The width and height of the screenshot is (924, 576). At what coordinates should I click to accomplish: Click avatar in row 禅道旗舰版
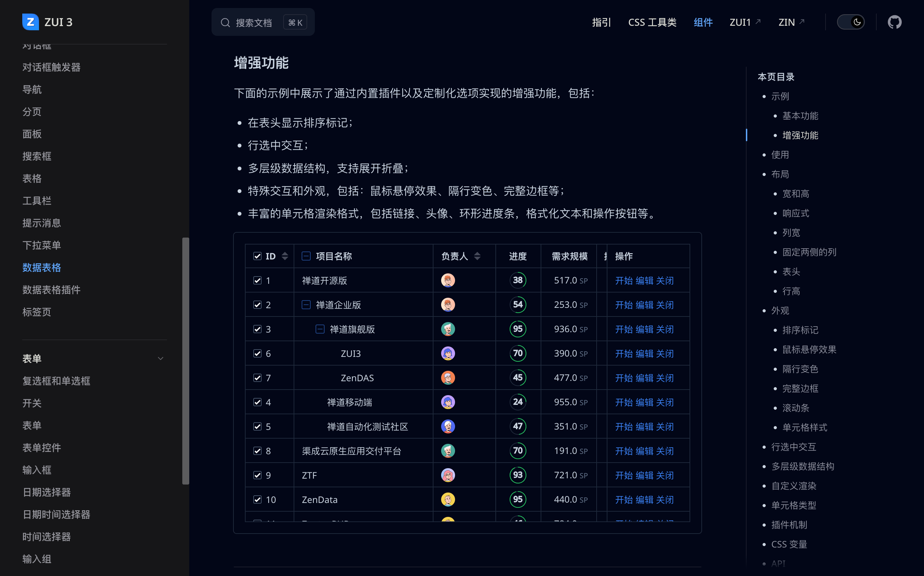point(448,329)
